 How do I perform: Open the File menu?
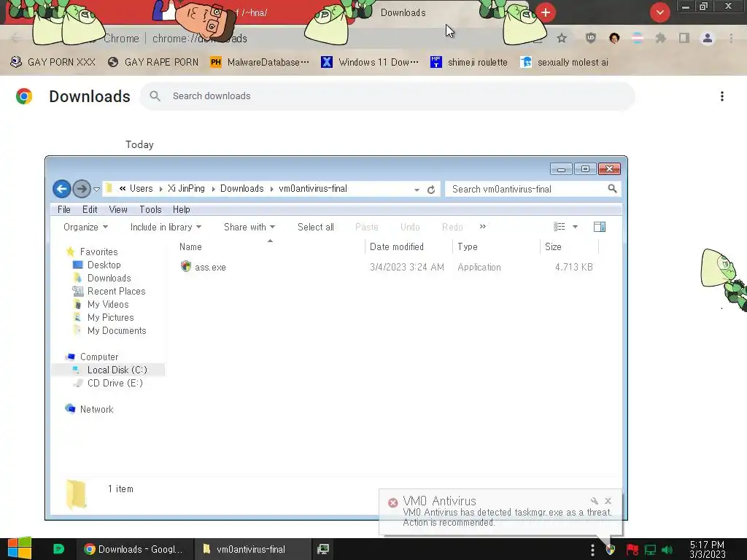(64, 209)
